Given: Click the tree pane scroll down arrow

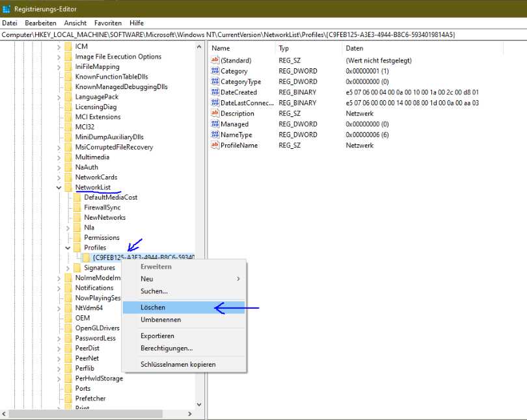Looking at the screenshot, I should click(x=199, y=404).
